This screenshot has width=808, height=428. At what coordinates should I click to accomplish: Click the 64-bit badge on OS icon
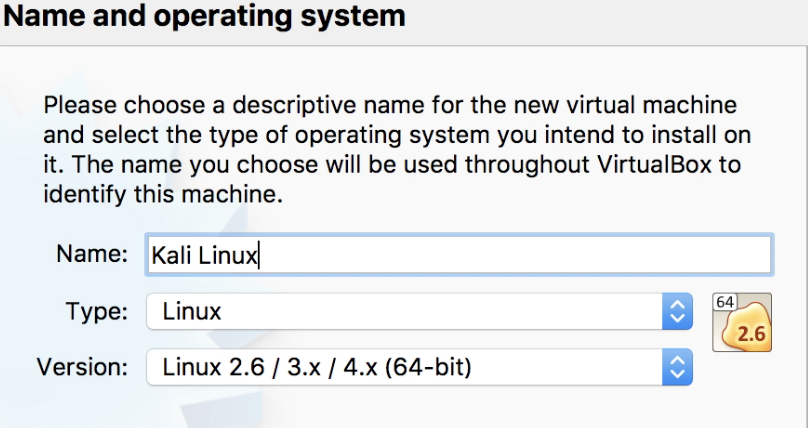pos(725,302)
